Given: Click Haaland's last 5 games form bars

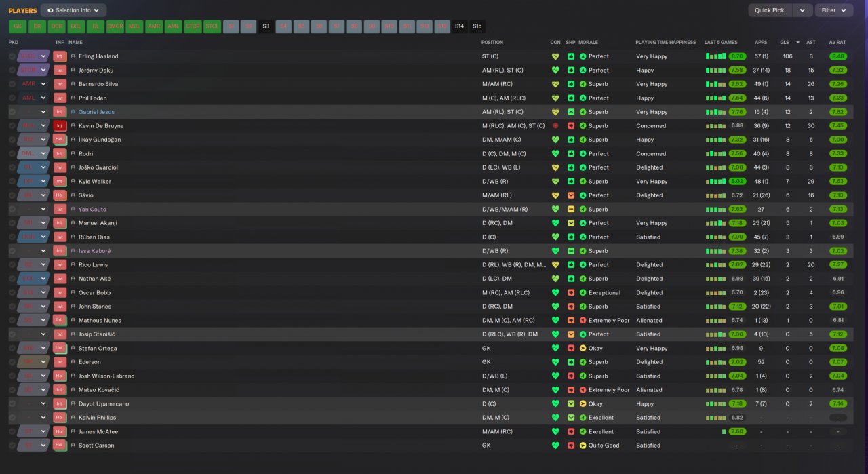Looking at the screenshot, I should [715, 56].
